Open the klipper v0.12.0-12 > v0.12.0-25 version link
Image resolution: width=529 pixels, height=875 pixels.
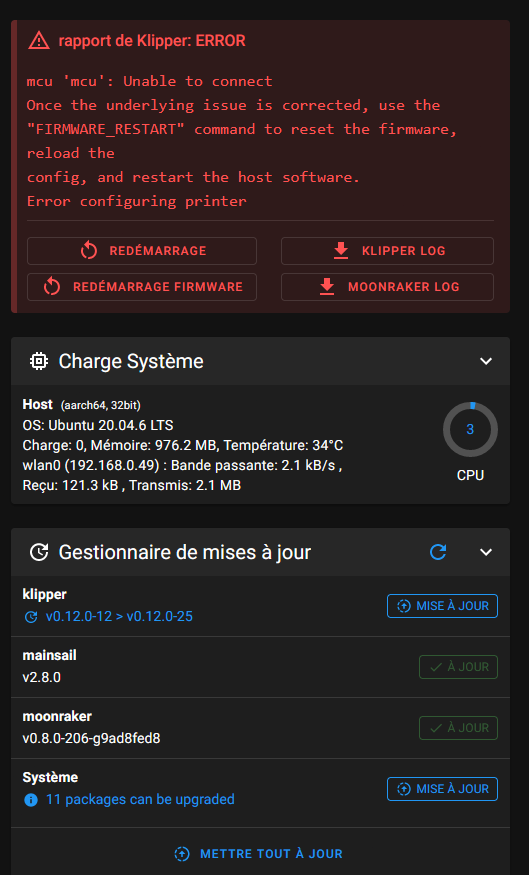point(119,617)
